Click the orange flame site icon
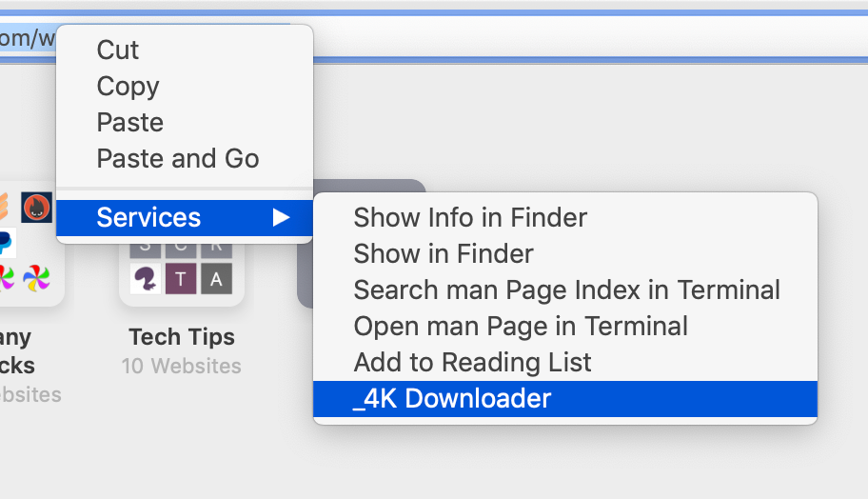 pos(36,208)
